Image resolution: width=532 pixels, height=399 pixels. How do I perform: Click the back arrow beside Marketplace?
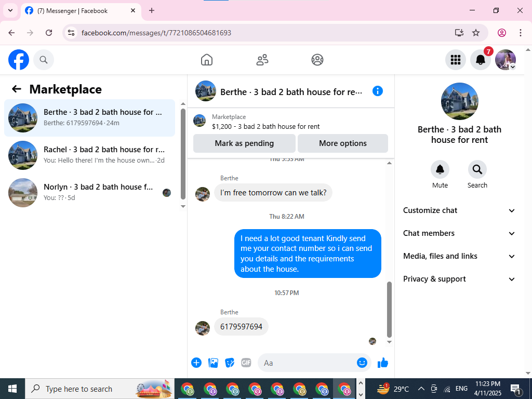click(16, 89)
